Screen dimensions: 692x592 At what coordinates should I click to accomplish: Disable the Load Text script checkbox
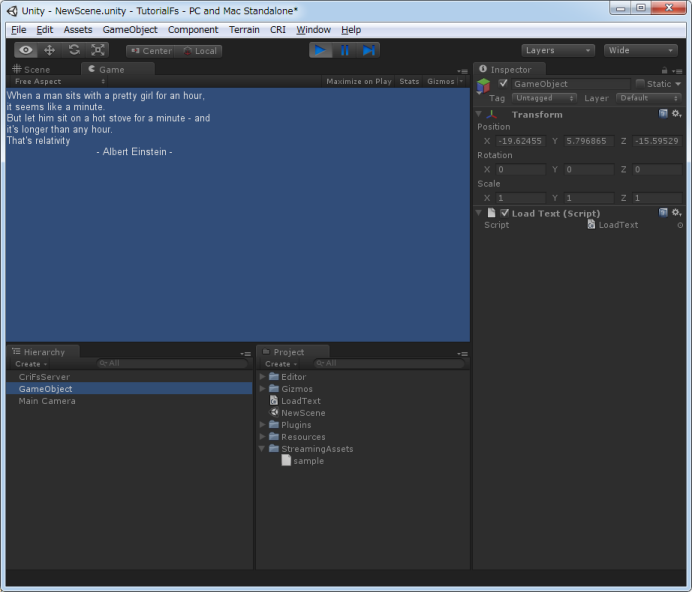(x=505, y=213)
